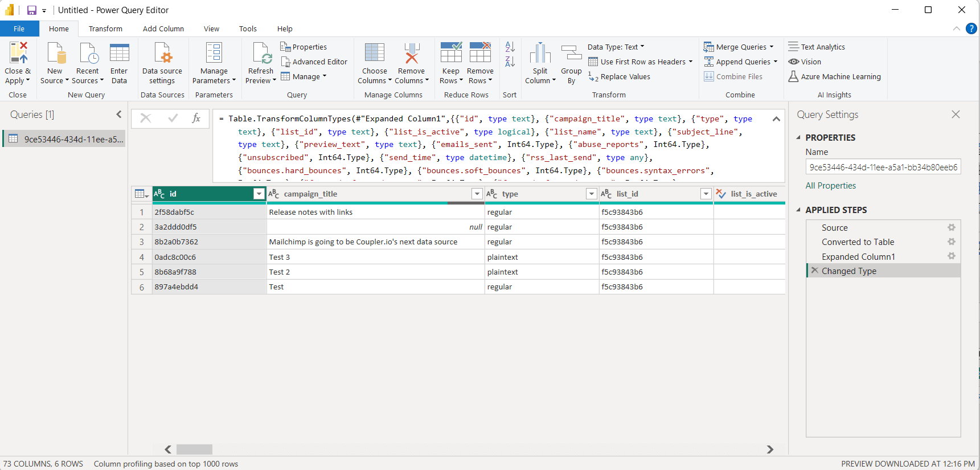Open Expanded Column1 step gear
Viewport: 980px width, 470px height.
[952, 256]
